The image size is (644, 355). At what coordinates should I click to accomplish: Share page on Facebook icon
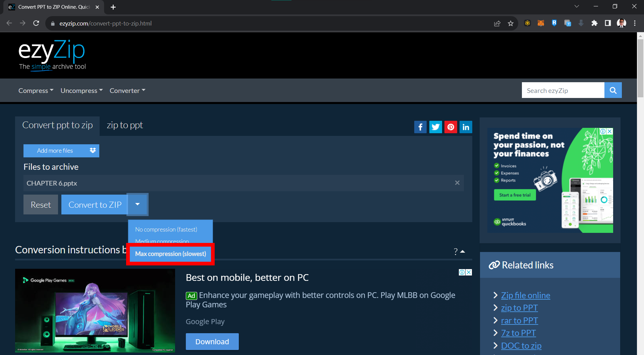[x=420, y=127]
